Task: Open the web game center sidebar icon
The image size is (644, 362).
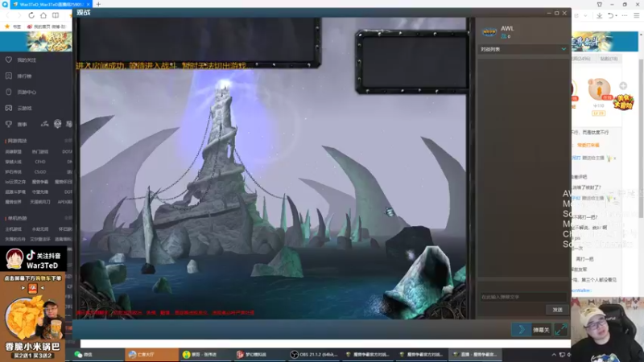Action: [9, 92]
